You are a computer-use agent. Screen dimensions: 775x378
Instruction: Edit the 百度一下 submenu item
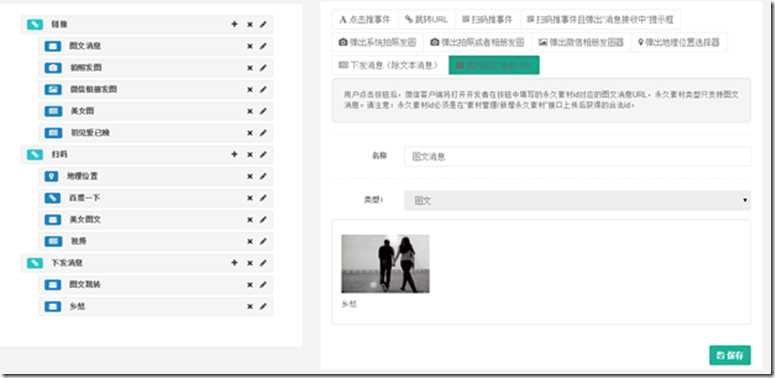(x=263, y=198)
